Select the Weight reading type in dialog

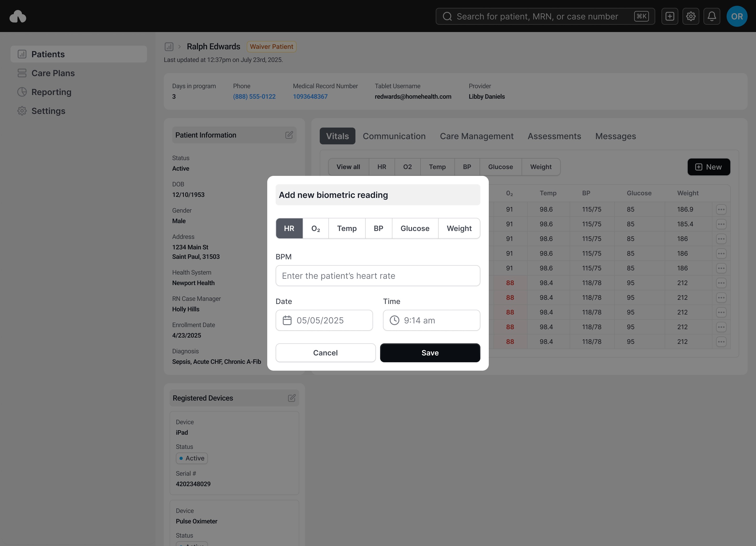coord(459,228)
